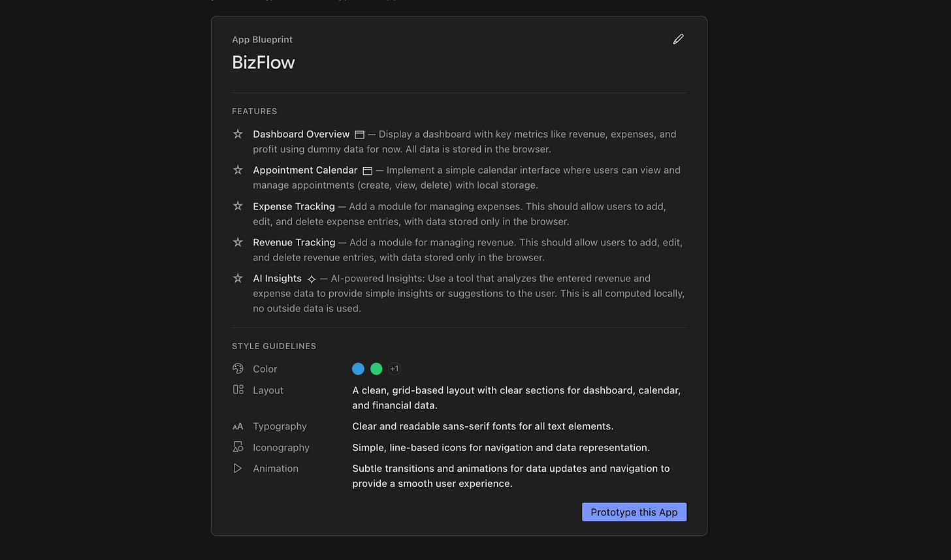951x560 pixels.
Task: Click the window icon after Appointment Calendar
Action: point(367,171)
